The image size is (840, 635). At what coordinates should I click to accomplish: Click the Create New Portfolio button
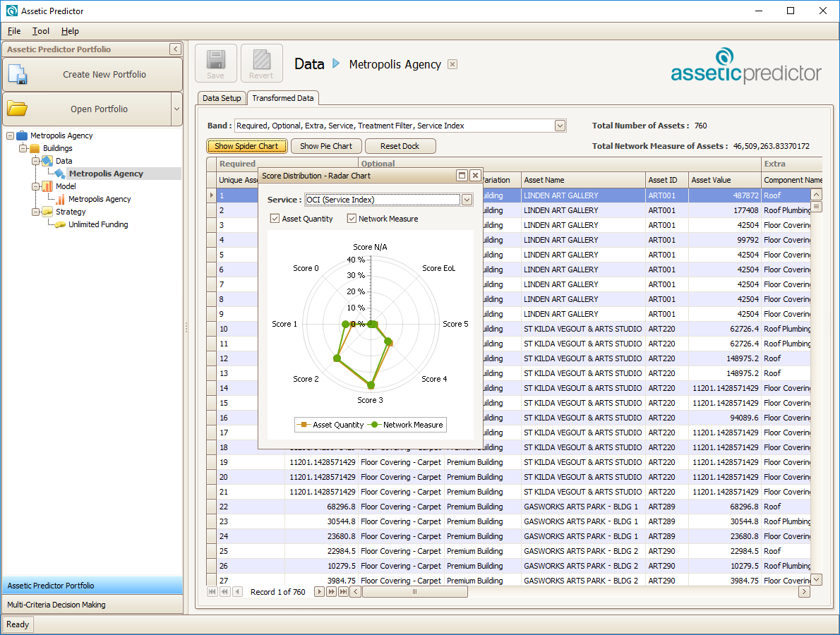coord(92,74)
